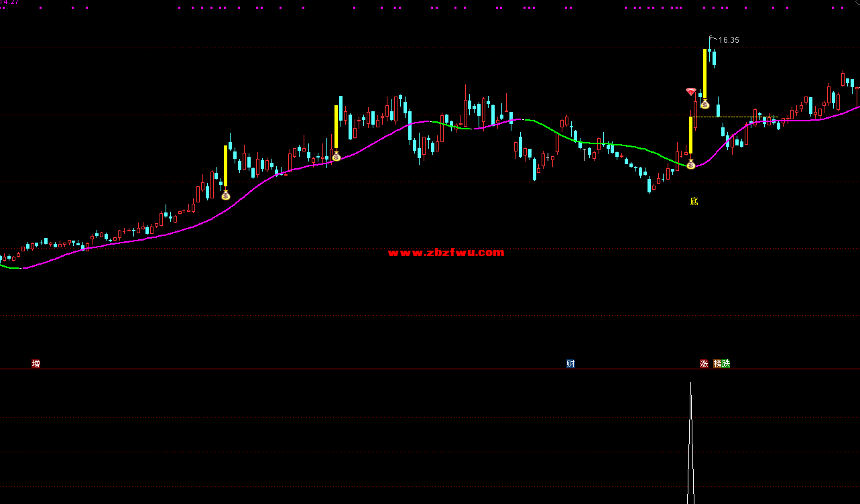Open the 跌 event marker

pyautogui.click(x=726, y=364)
